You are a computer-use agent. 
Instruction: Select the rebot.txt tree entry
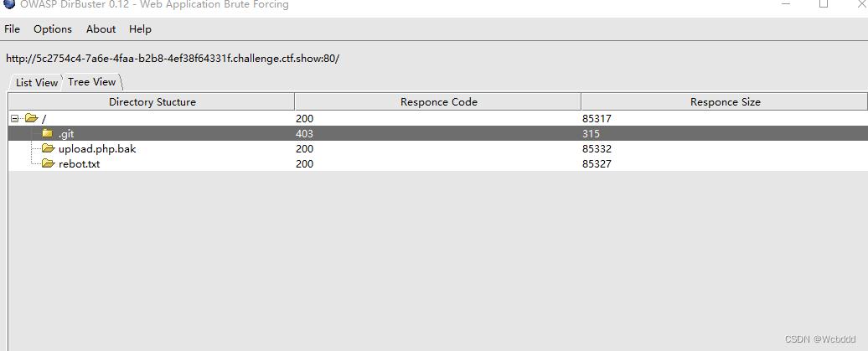[79, 164]
